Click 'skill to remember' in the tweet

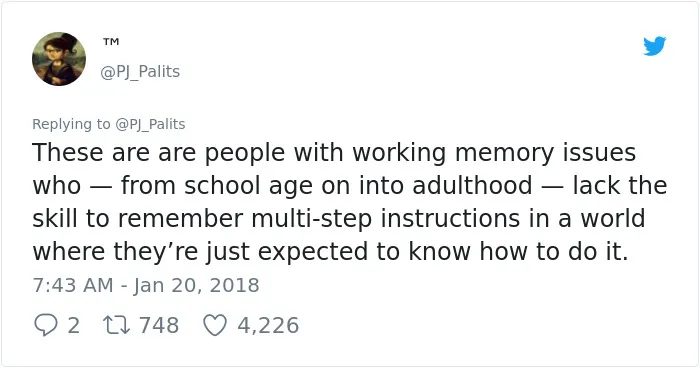pyautogui.click(x=138, y=219)
